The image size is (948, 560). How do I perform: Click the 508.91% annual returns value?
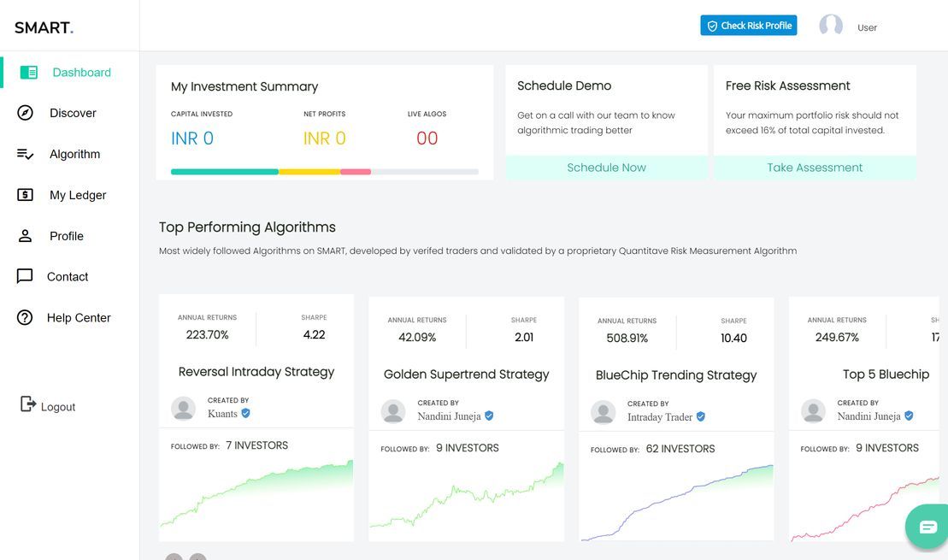point(627,338)
